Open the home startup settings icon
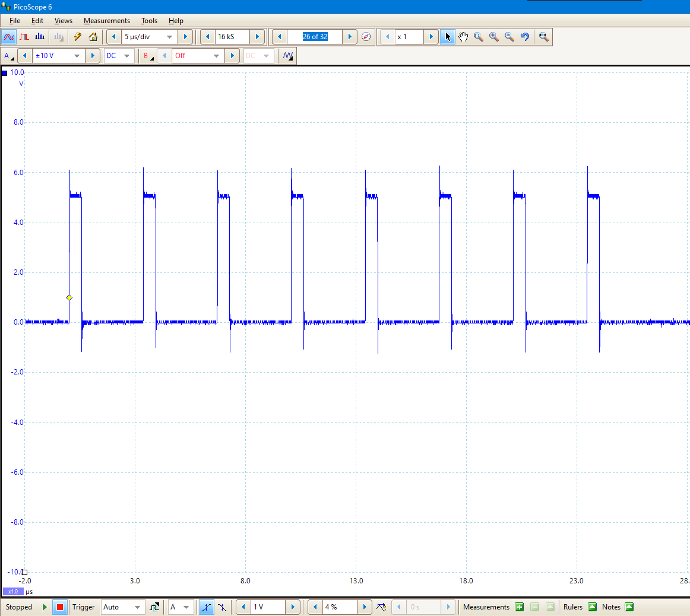This screenshot has width=690, height=616. pos(93,37)
